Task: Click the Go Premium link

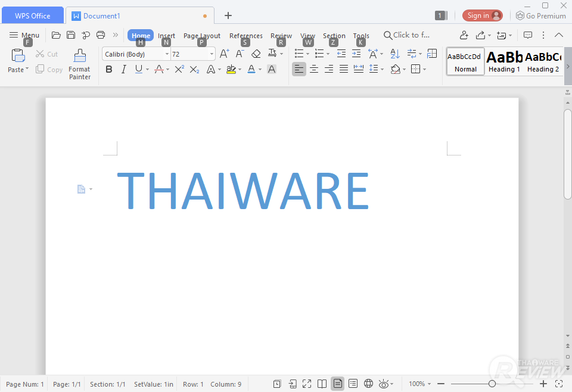Action: tap(541, 15)
